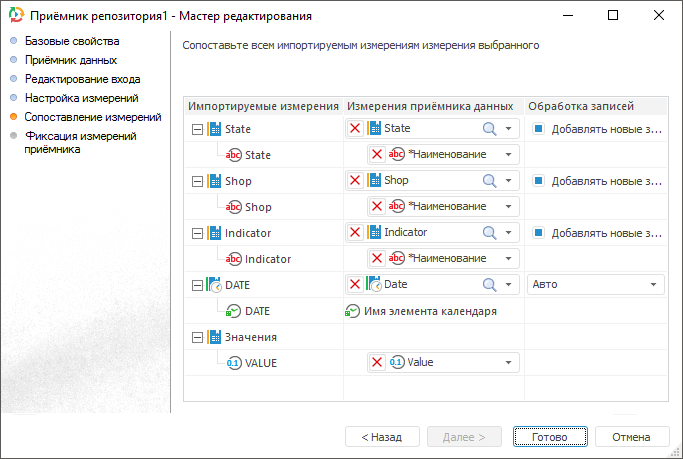The height and width of the screenshot is (459, 683).
Task: Clear the Date dimension mapping red X
Action: coord(355,284)
